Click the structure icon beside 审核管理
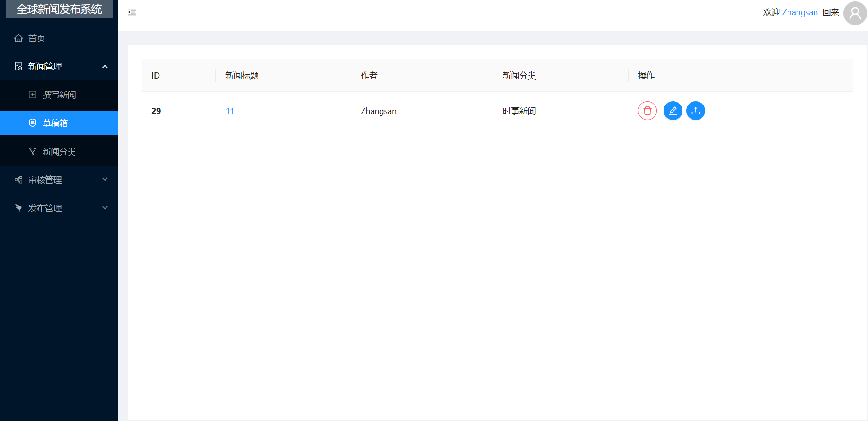 pos(18,180)
